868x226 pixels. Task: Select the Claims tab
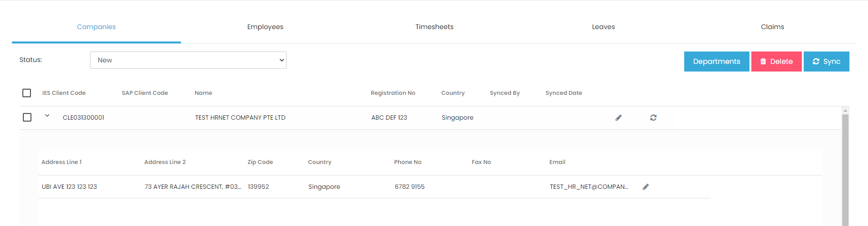coord(772,27)
